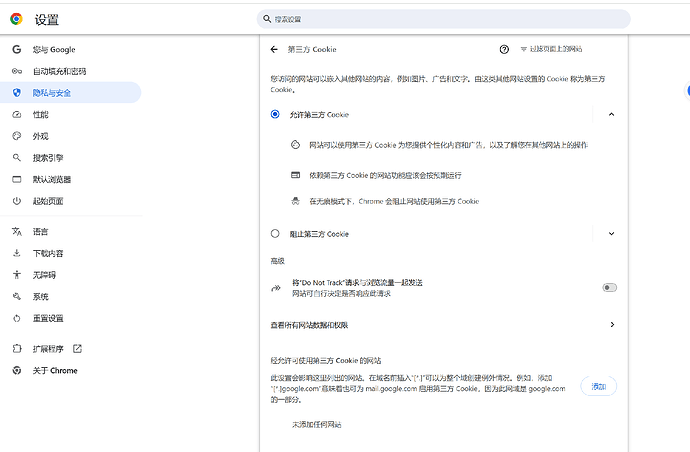
Task: Click the shield icon for 隐私与安全
Action: [x=17, y=93]
